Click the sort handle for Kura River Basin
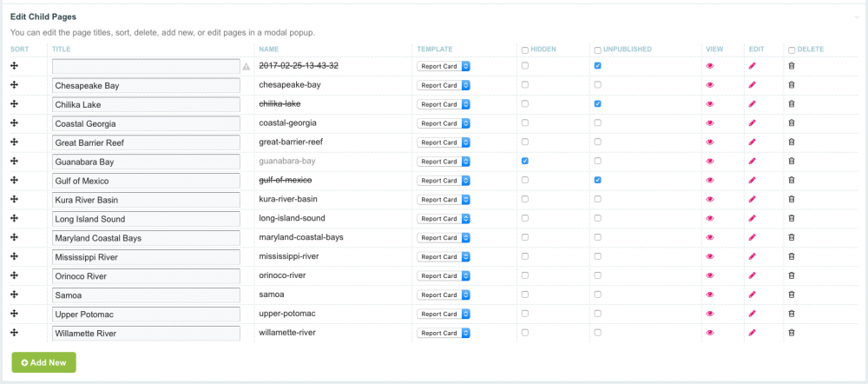868x384 pixels. [15, 200]
